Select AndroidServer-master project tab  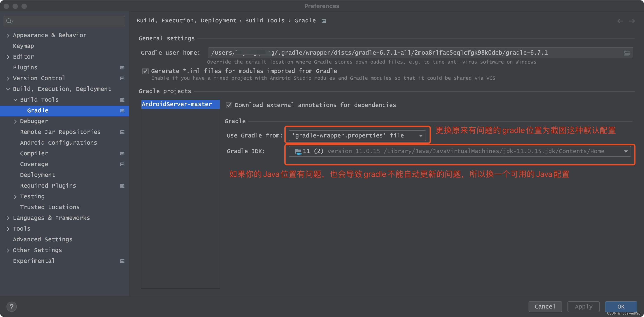click(x=178, y=104)
